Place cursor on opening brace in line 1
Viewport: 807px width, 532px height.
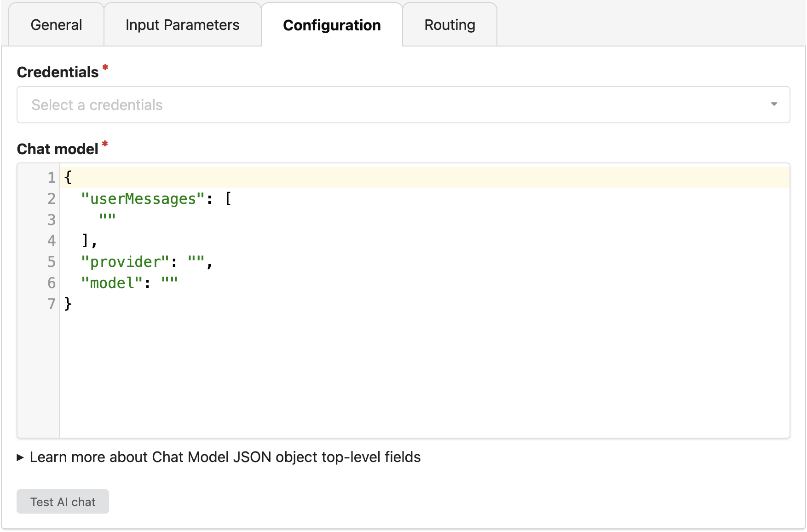68,178
